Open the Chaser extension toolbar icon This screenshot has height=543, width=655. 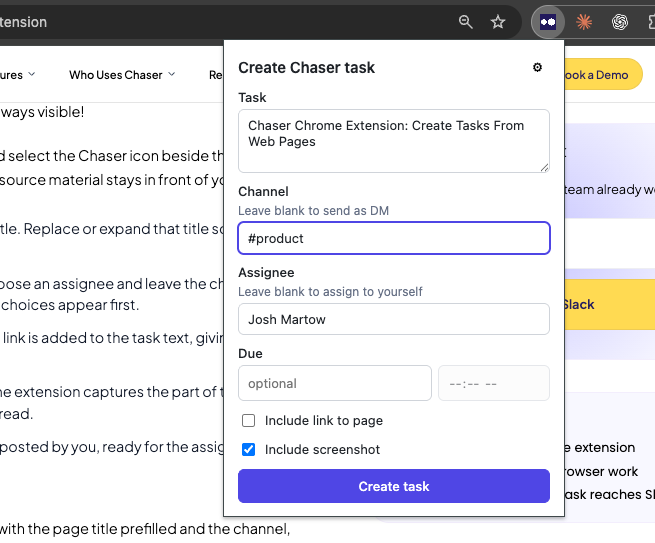point(548,22)
